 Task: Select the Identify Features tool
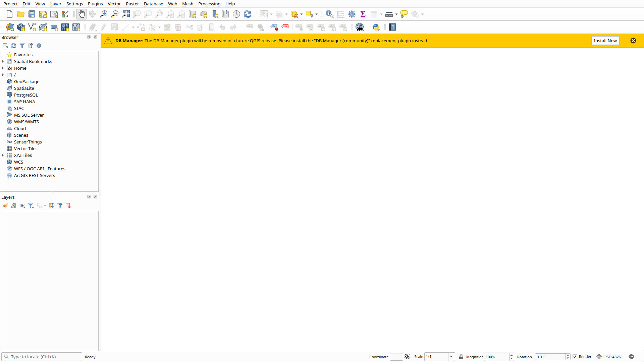point(329,14)
